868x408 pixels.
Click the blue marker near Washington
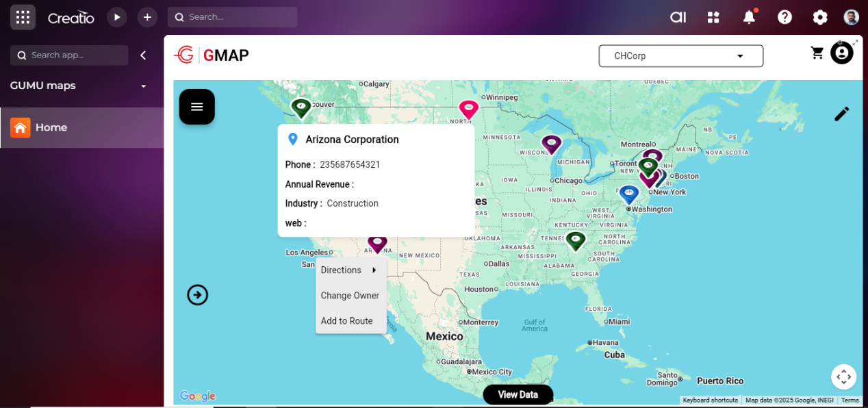[629, 194]
